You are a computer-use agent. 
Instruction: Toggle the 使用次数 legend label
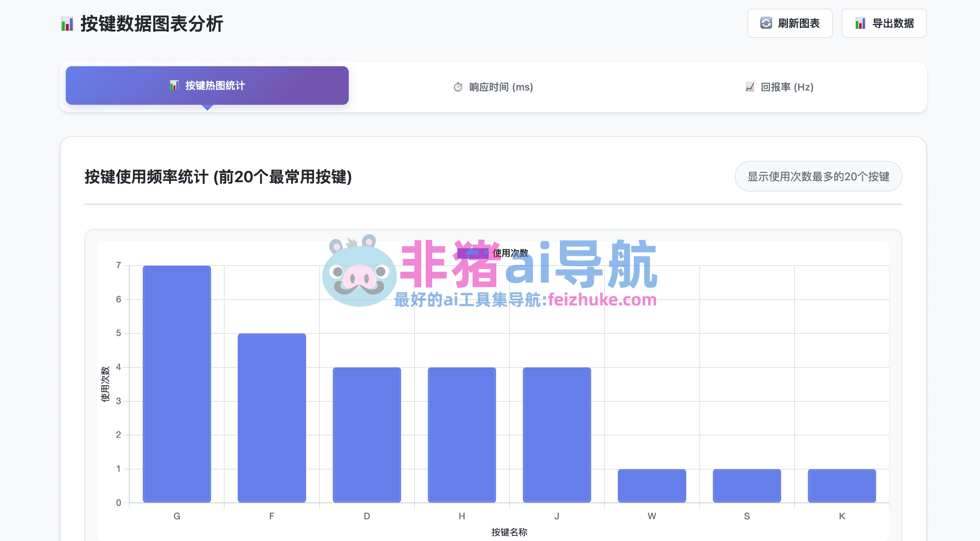510,253
